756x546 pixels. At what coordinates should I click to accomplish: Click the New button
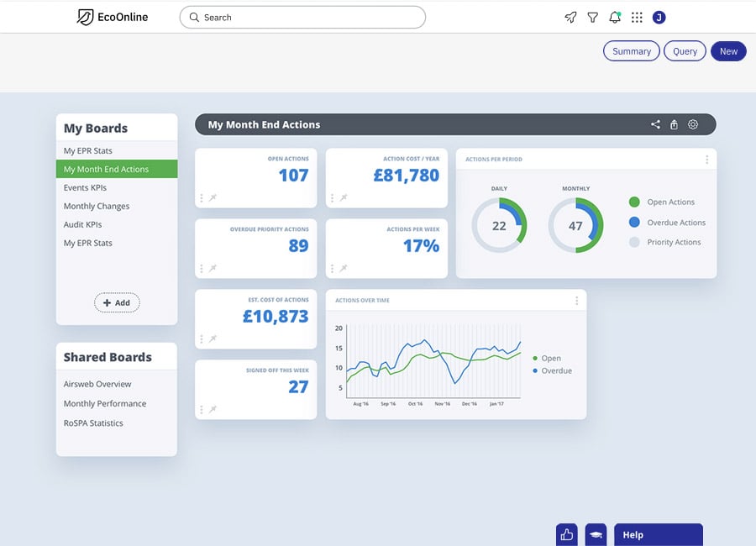pos(728,51)
